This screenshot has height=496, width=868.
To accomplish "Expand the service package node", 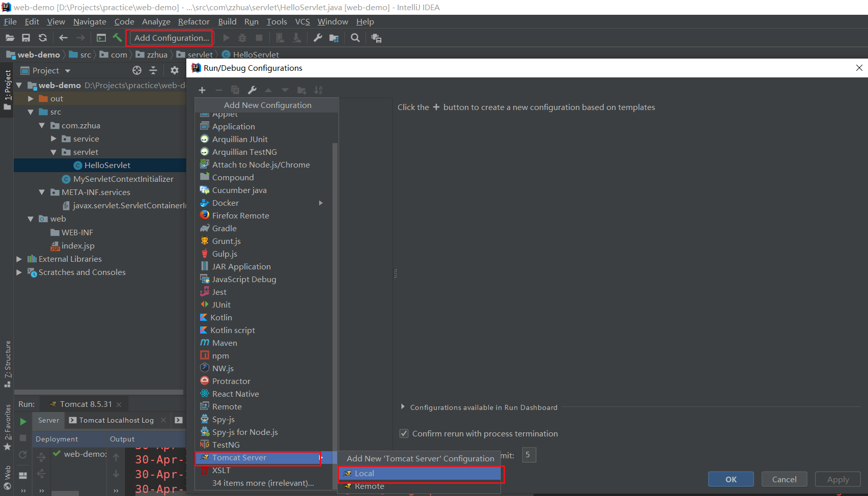I will 53,139.
